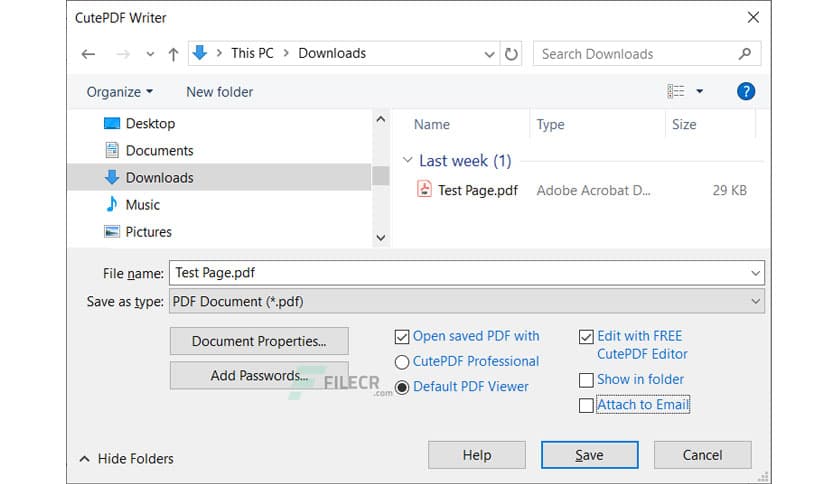Enable the Show in folder checkbox

click(x=586, y=380)
